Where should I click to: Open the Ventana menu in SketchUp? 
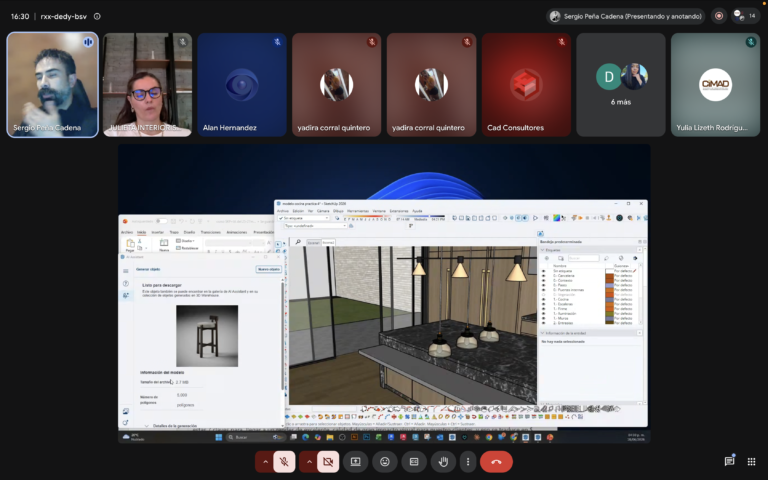[x=379, y=211]
